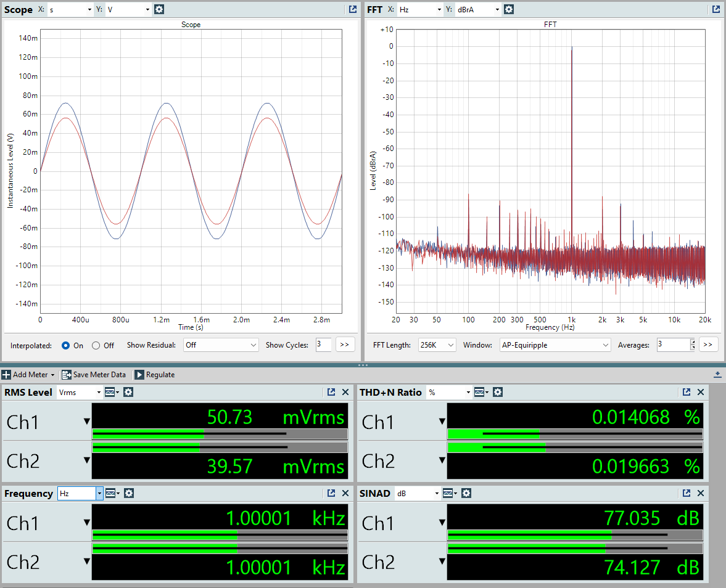Click Save Meter Data button

click(94, 375)
